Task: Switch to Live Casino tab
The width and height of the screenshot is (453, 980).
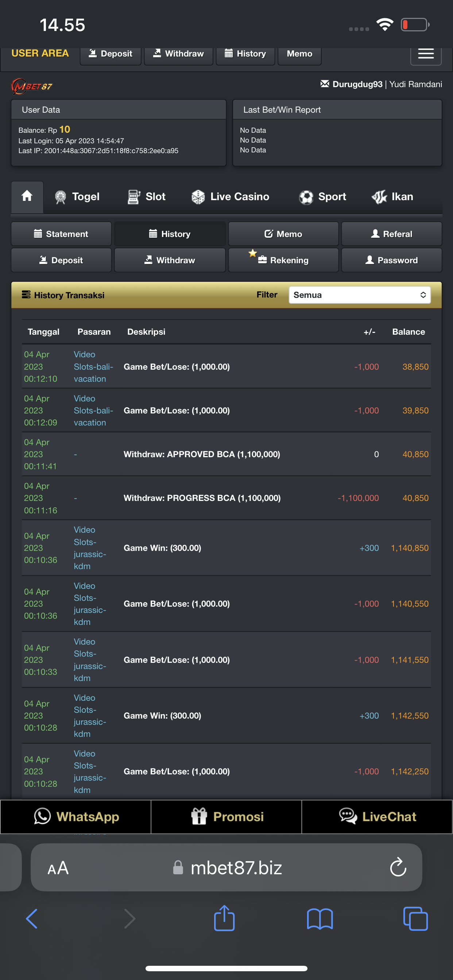Action: (x=230, y=197)
